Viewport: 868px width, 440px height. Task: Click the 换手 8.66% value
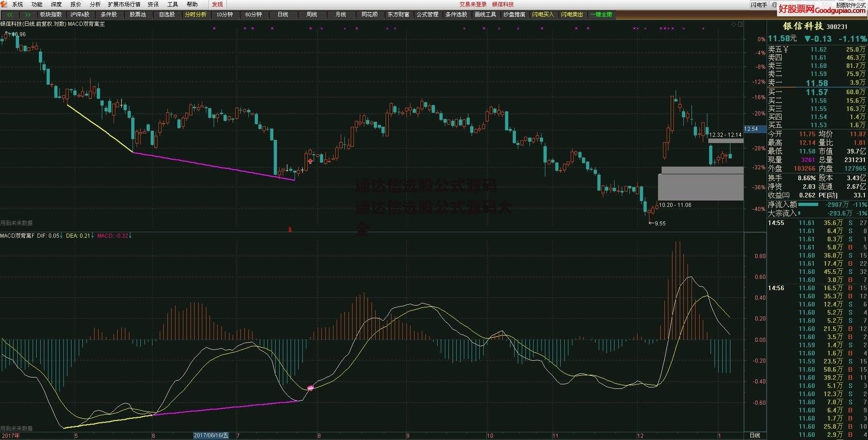coord(807,178)
